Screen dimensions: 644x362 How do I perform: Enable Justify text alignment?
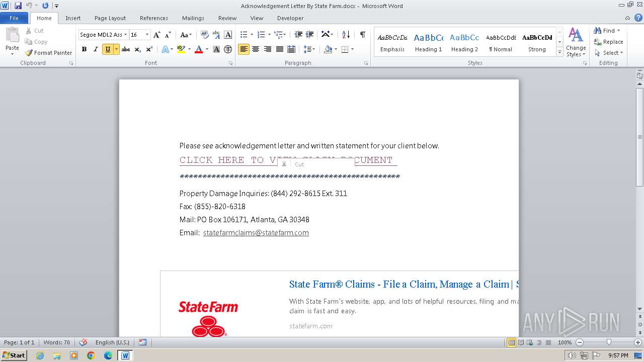tap(279, 49)
